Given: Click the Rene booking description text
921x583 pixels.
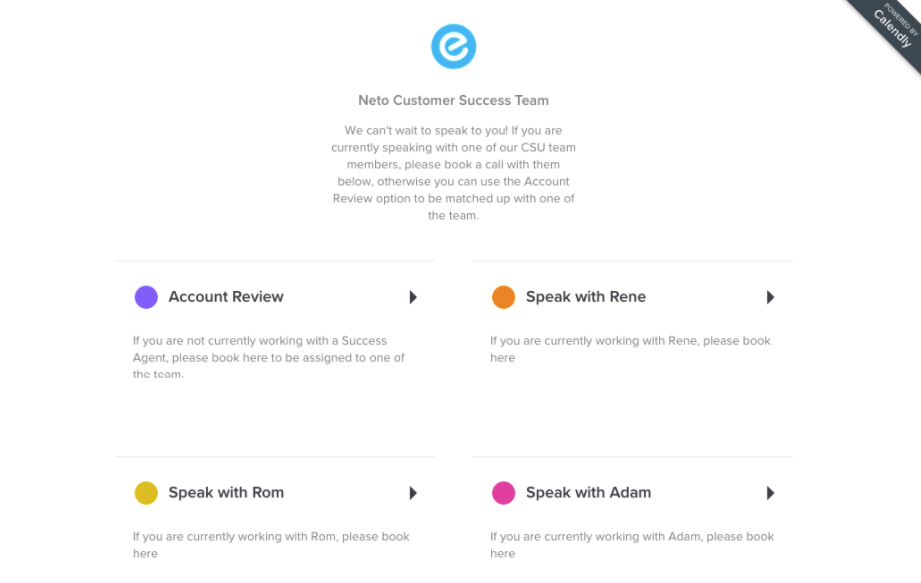Looking at the screenshot, I should tap(630, 348).
